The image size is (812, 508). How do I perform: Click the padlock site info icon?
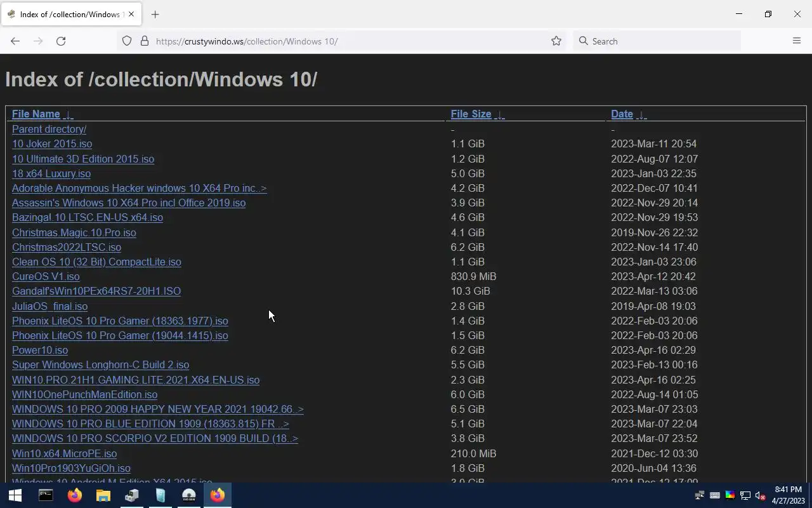pyautogui.click(x=145, y=41)
